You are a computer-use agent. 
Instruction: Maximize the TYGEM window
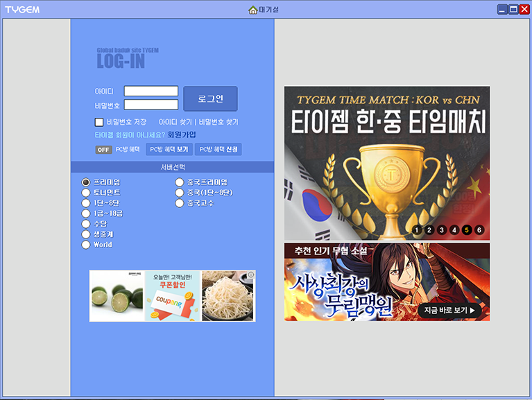point(514,10)
